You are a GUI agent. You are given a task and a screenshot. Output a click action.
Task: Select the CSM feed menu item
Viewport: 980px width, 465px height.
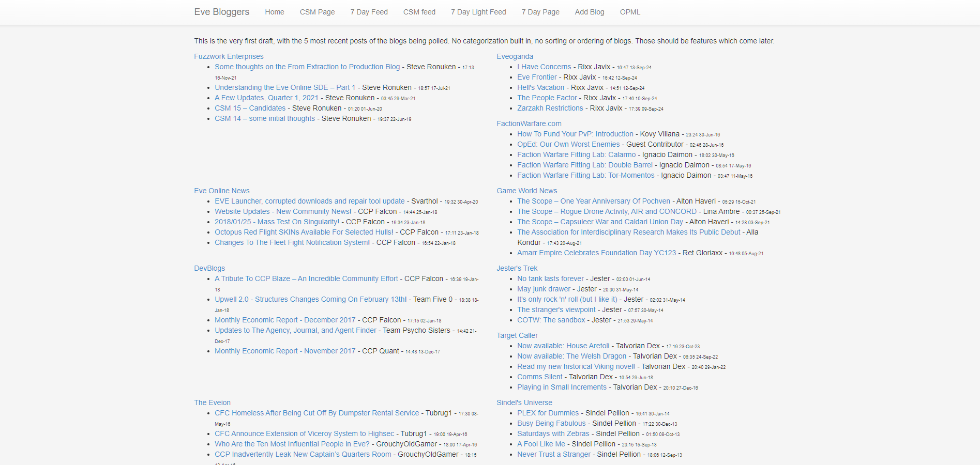419,12
